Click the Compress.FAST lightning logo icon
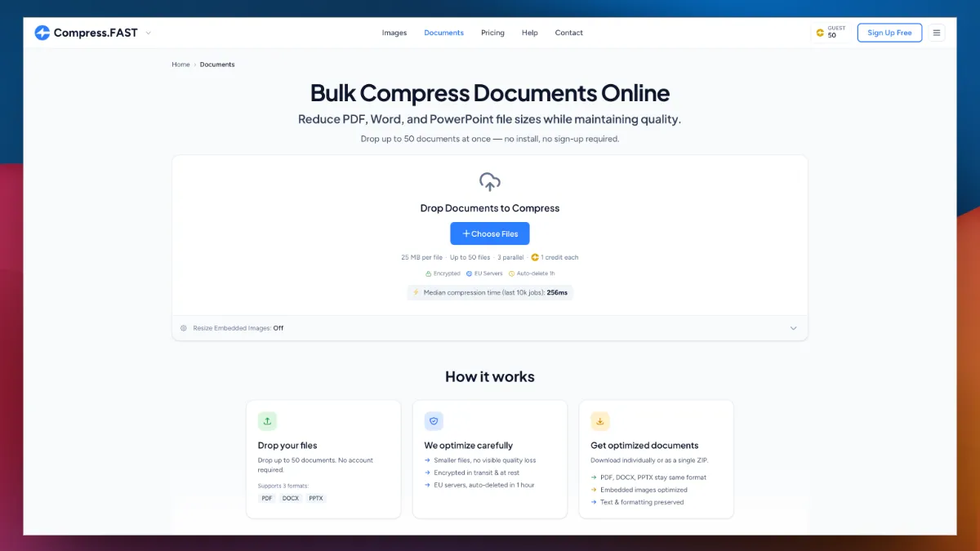Viewport: 980px width, 551px height. click(42, 33)
